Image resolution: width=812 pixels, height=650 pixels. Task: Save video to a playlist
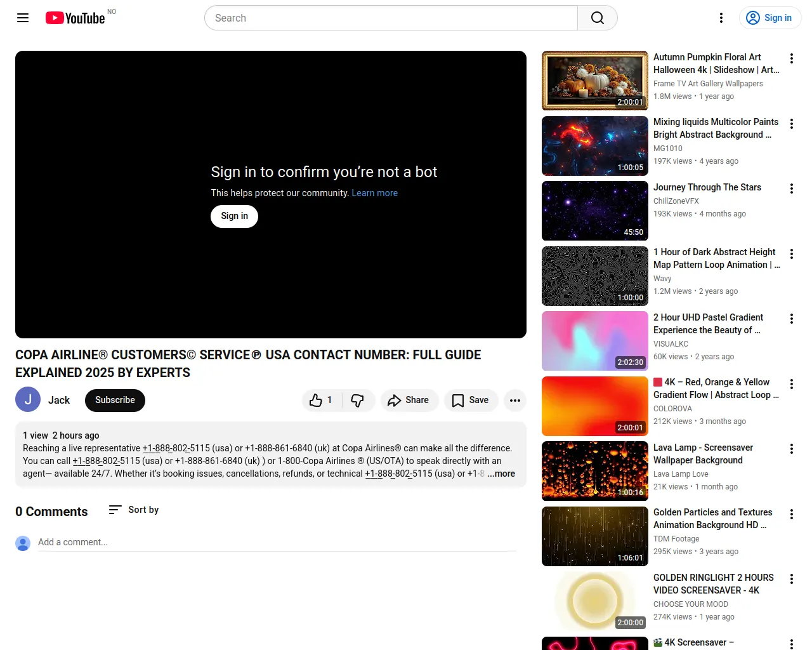tap(471, 400)
